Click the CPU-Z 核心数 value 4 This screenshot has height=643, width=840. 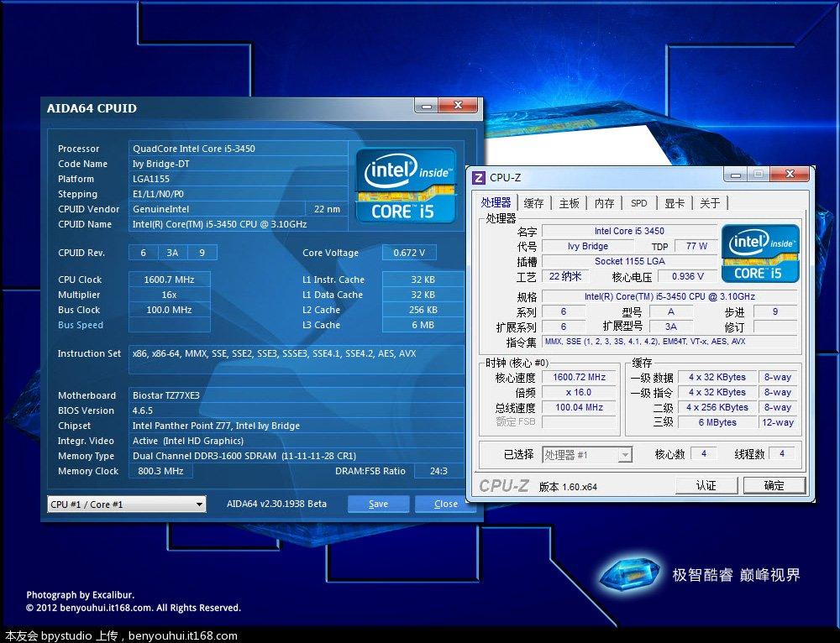(703, 453)
